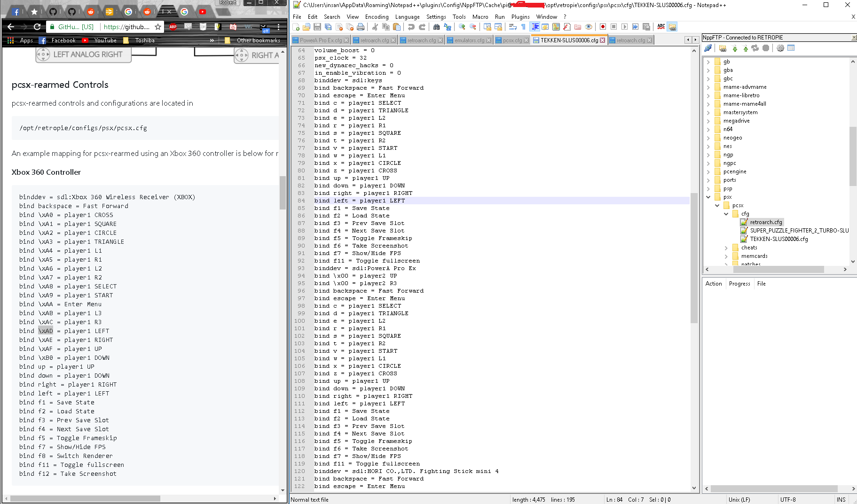Open the Plugins menu

520,16
